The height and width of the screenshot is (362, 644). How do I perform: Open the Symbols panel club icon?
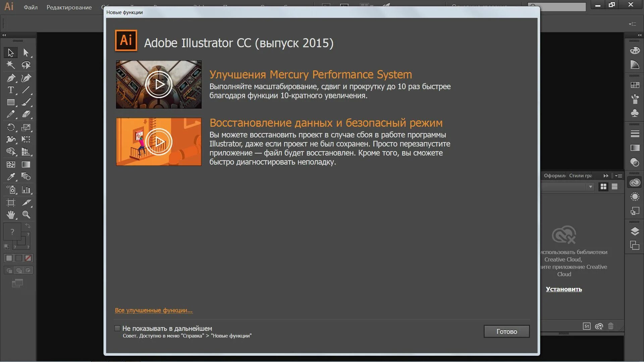click(635, 113)
